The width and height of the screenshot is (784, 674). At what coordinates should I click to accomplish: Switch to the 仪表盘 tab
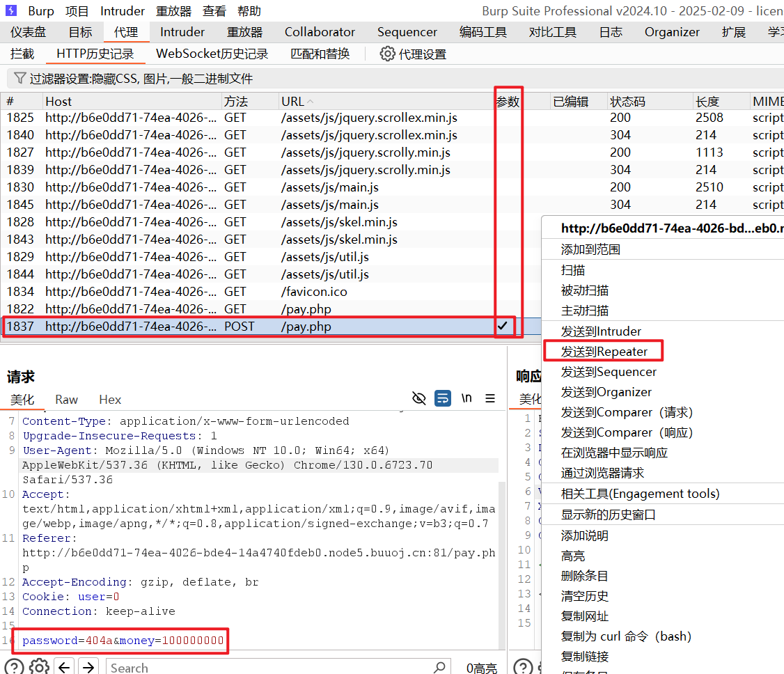point(28,32)
